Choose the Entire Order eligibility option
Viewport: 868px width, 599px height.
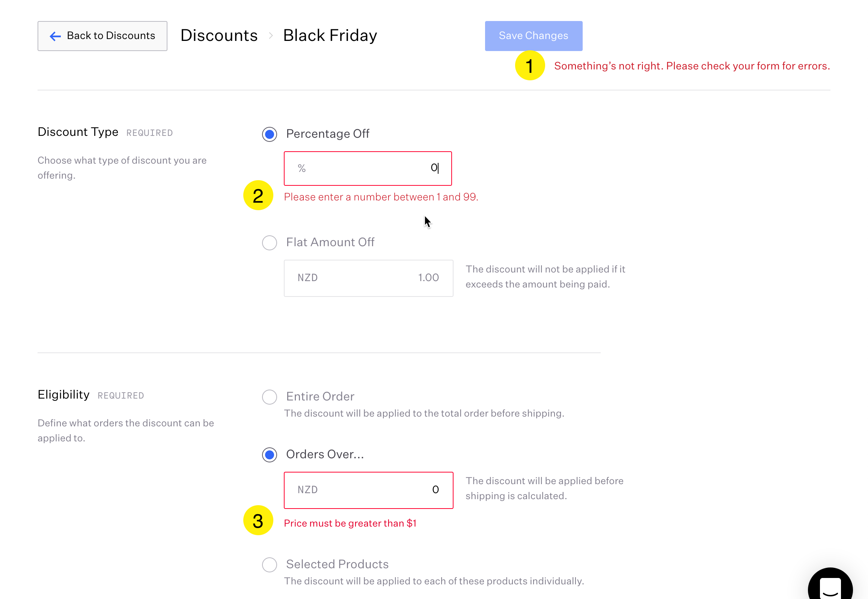point(270,397)
